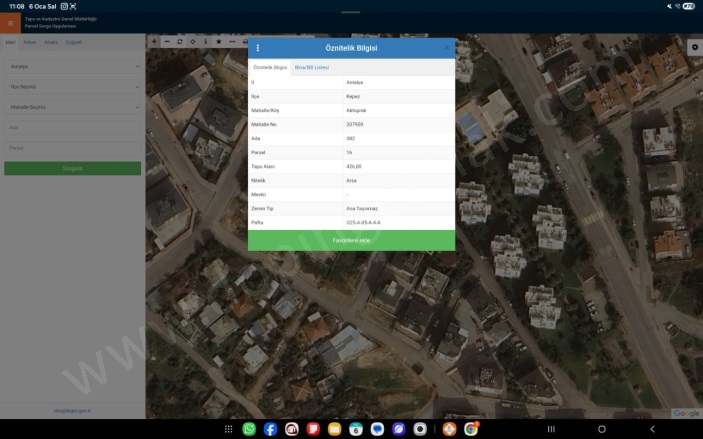Click the green Sorgula button
Viewport: 703px width, 439px height.
pos(72,168)
